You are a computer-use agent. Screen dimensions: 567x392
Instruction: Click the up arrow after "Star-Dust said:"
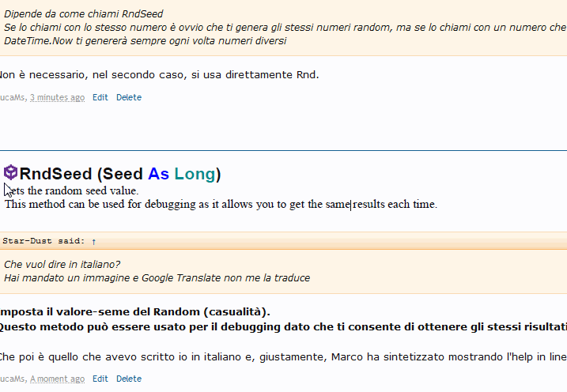point(94,241)
